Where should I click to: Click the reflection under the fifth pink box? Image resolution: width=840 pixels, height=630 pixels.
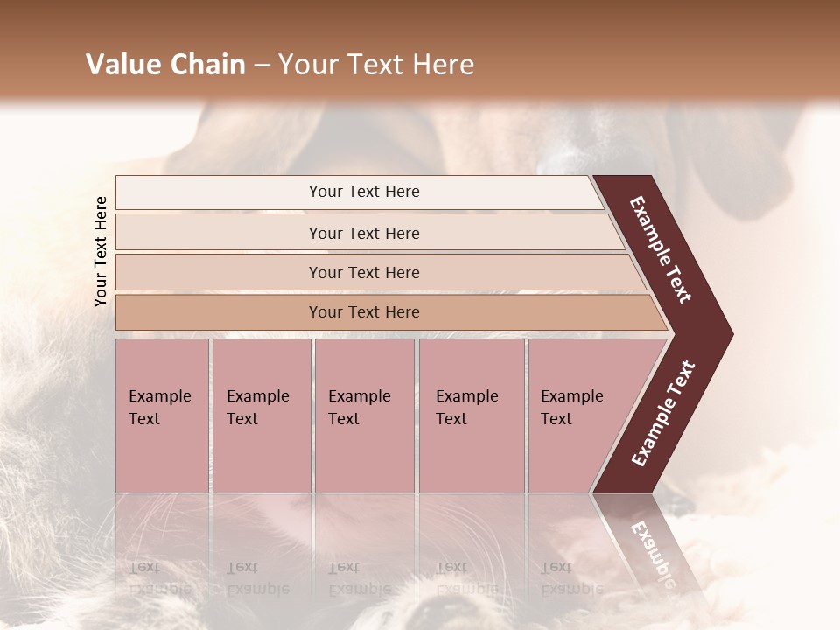[x=573, y=546]
